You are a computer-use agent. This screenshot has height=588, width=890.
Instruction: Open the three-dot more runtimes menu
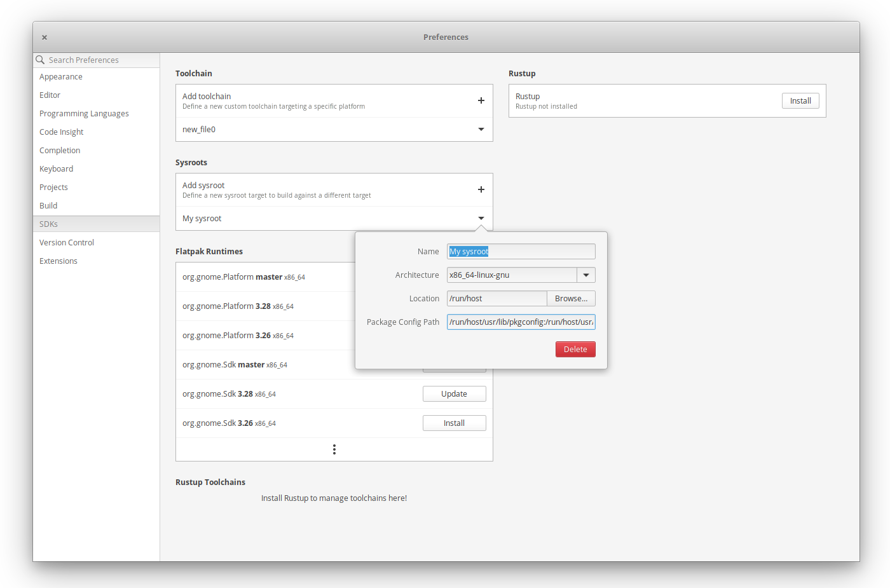pos(334,449)
